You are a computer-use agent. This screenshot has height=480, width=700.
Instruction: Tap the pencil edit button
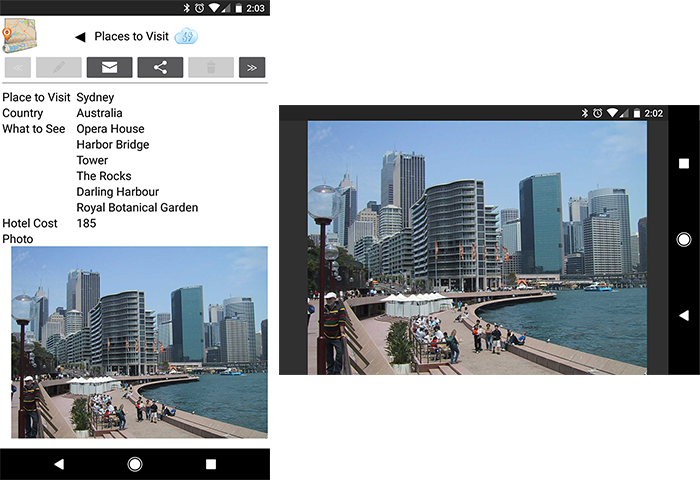click(58, 68)
